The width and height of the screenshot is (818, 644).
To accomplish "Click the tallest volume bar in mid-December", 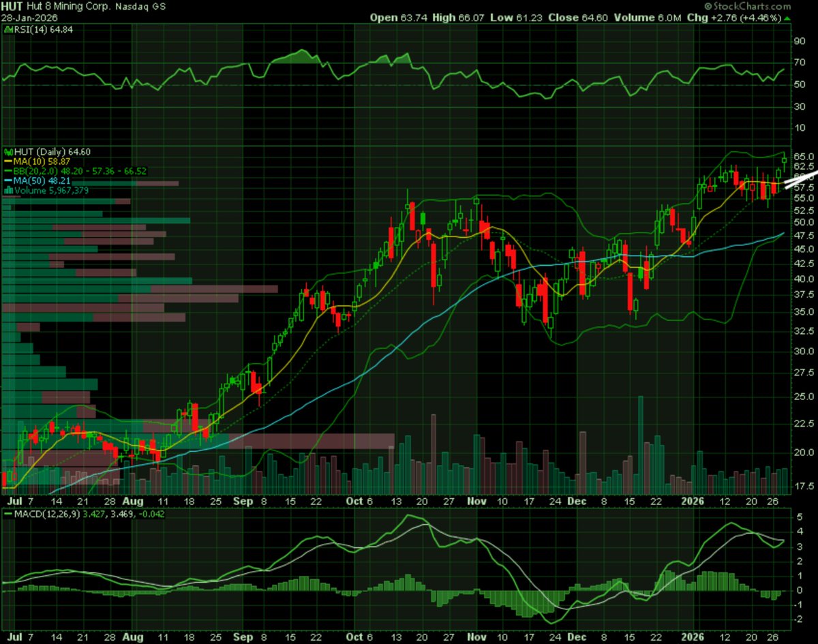I will click(x=640, y=444).
